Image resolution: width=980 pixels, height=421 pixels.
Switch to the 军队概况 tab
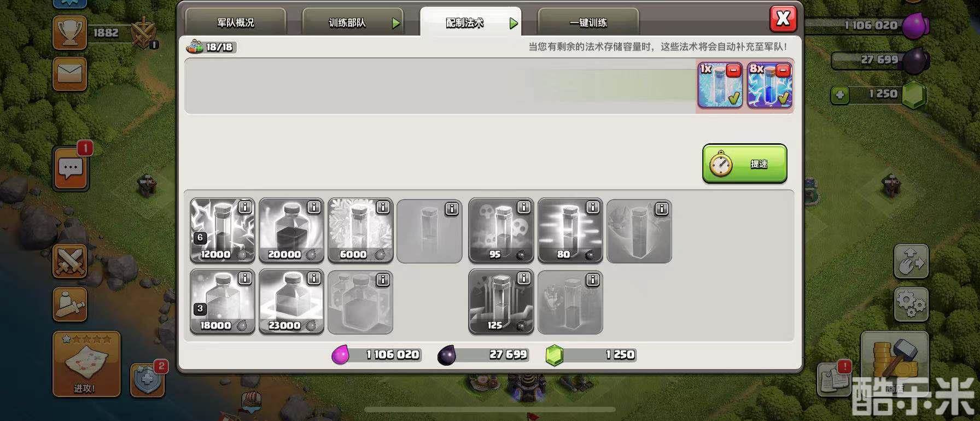(x=236, y=22)
